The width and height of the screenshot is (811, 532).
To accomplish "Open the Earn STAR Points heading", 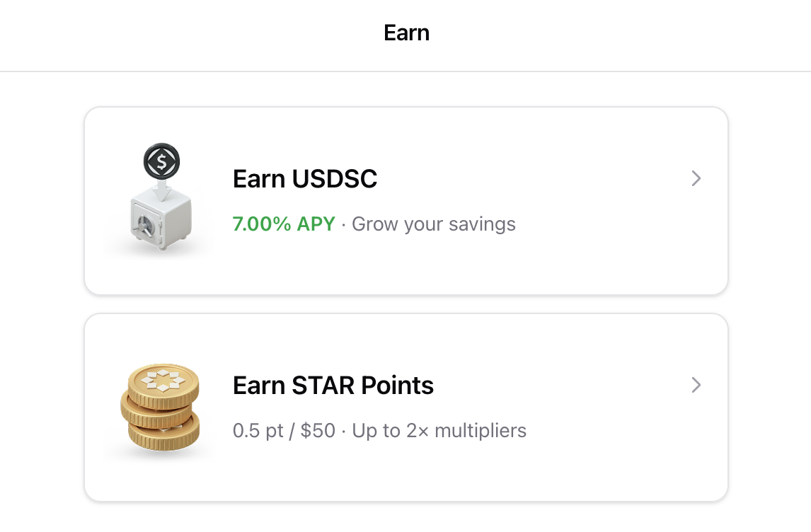I will [333, 386].
